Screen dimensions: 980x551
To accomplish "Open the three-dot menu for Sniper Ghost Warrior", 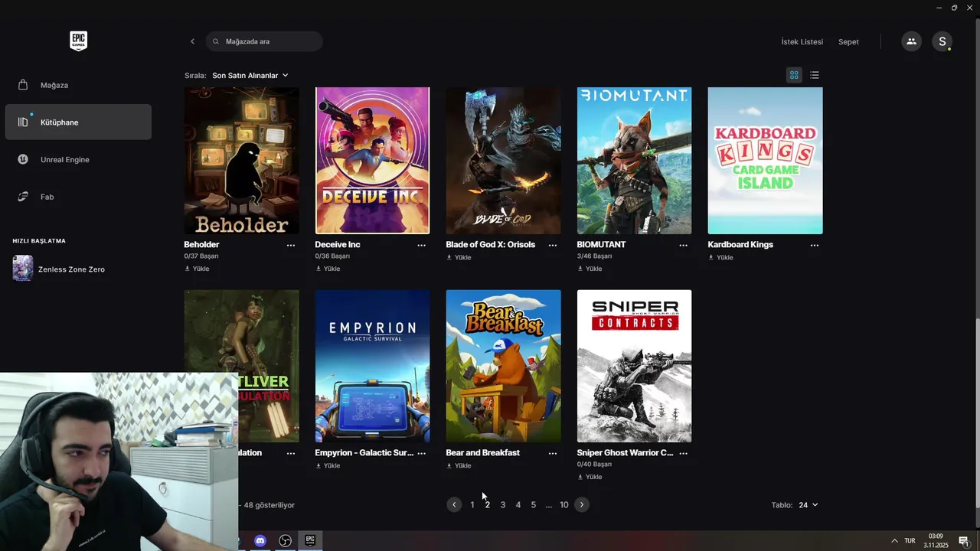I will point(683,453).
